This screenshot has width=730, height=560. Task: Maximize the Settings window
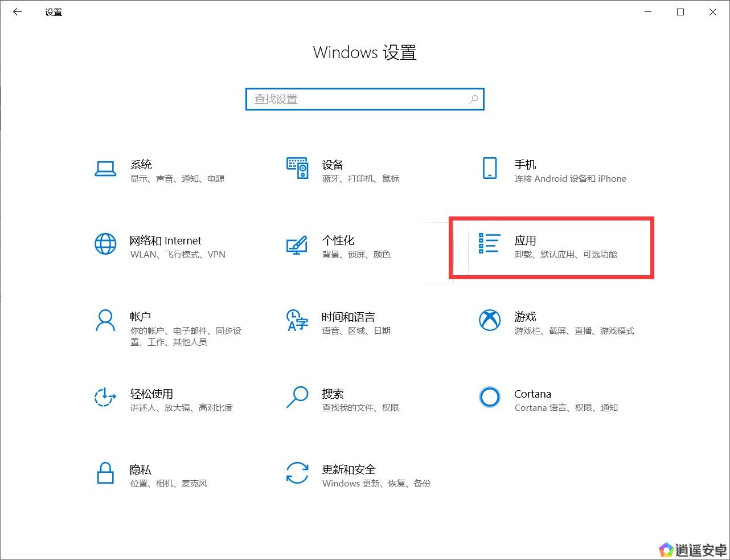click(680, 12)
